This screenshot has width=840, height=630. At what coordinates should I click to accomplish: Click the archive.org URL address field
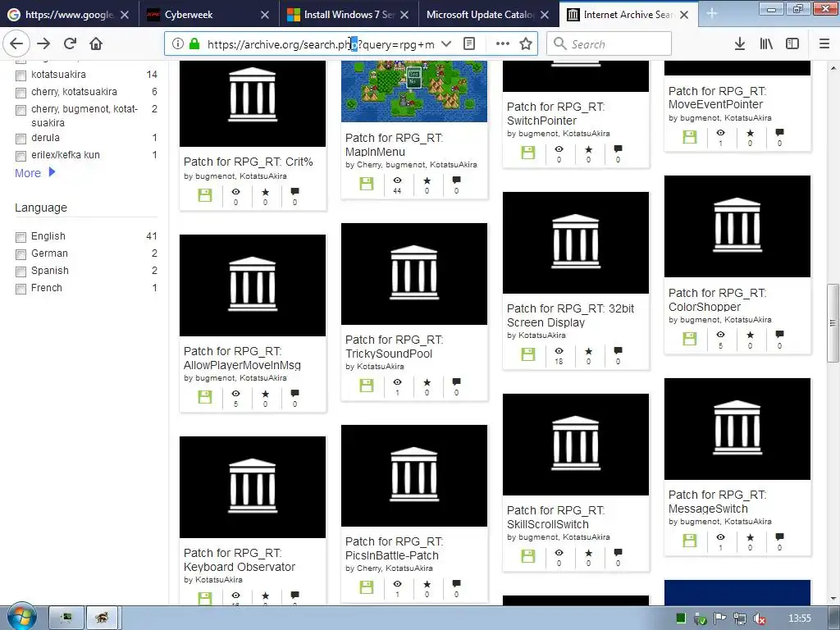pos(321,44)
